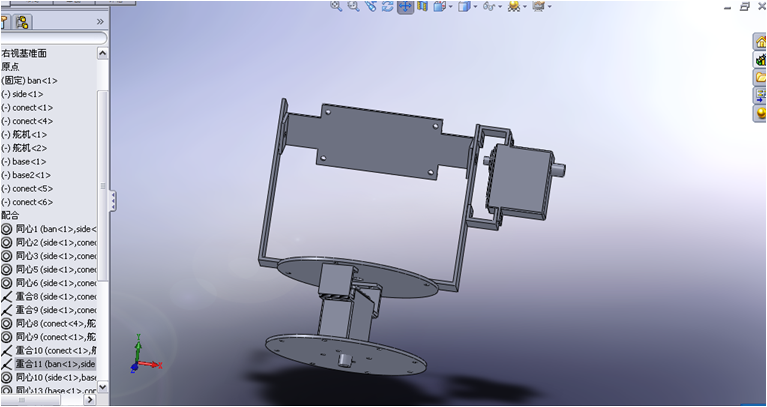Click the Zoom to Fit icon
The height and width of the screenshot is (407, 767).
[x=336, y=6]
